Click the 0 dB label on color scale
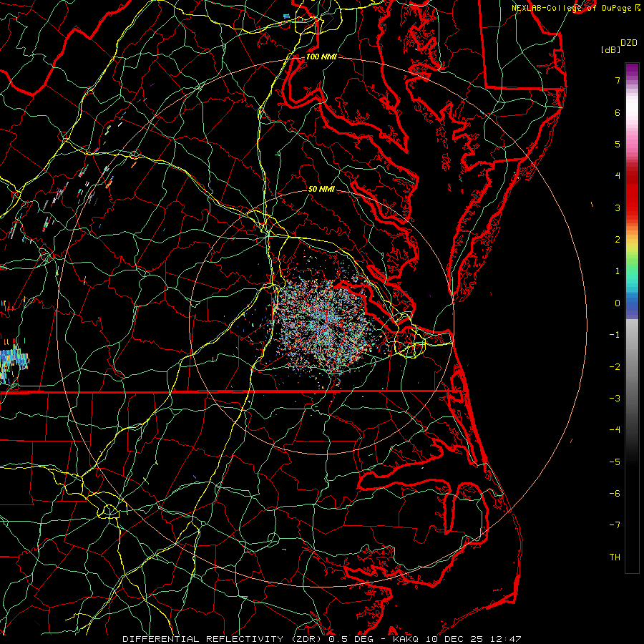 pyautogui.click(x=618, y=303)
